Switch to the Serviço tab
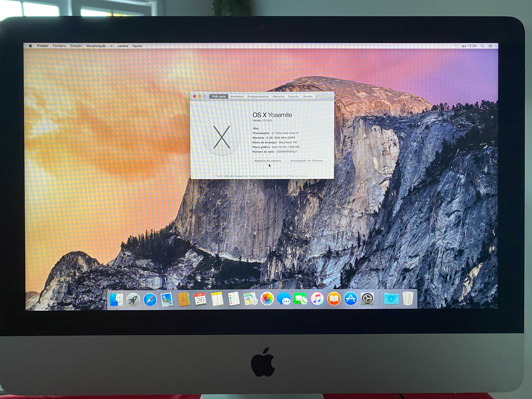 click(x=308, y=96)
